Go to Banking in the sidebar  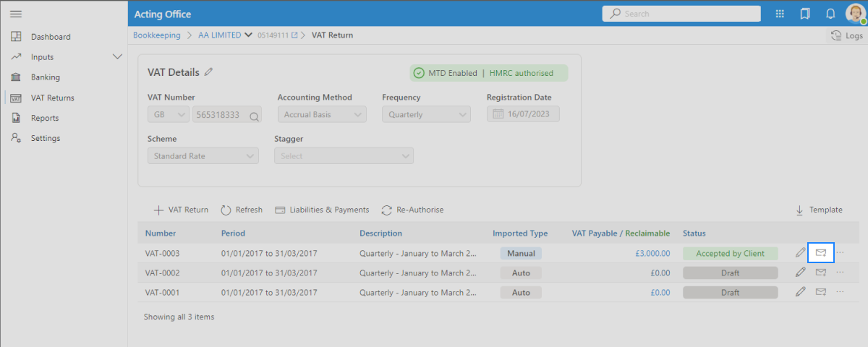(45, 77)
